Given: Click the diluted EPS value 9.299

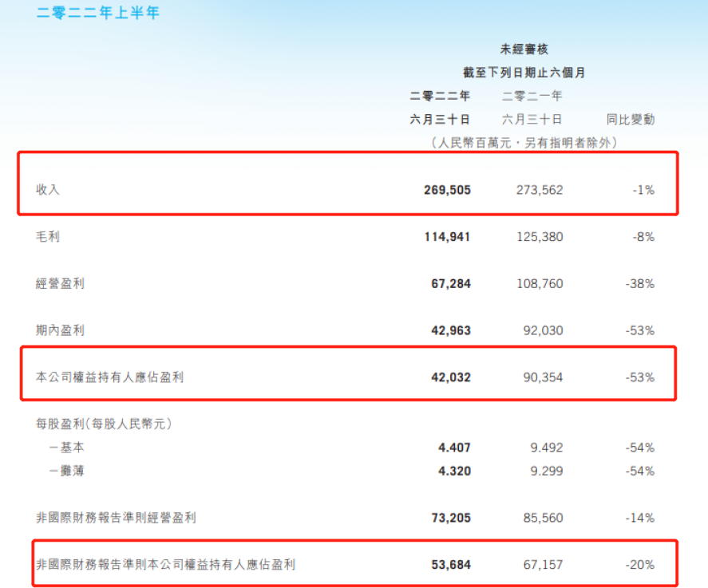Looking at the screenshot, I should pos(546,472).
